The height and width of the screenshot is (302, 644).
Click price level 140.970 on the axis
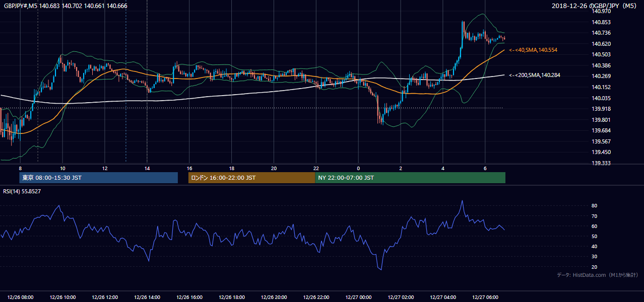click(601, 12)
